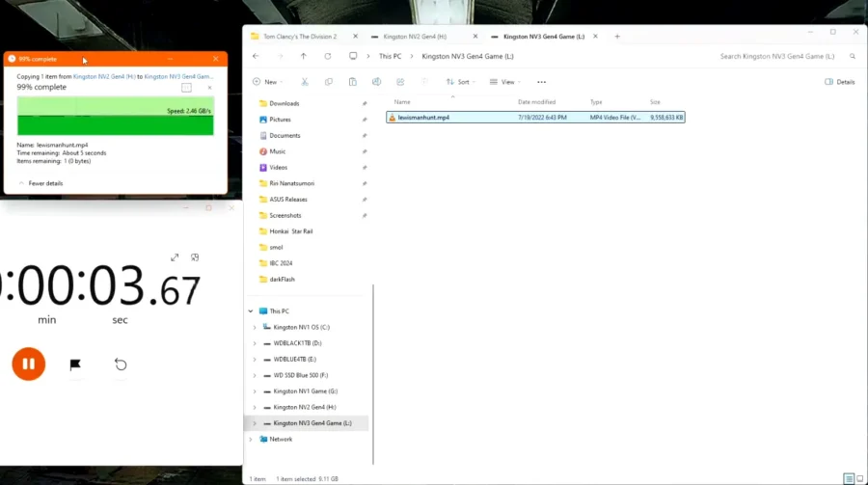The height and width of the screenshot is (485, 868).
Task: Close the Kingston NV2 Gen4 (H:) tab
Action: [x=475, y=37]
